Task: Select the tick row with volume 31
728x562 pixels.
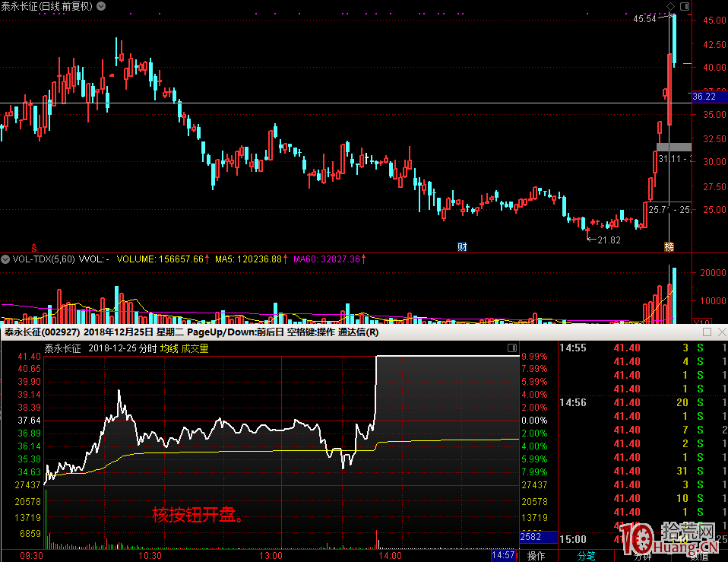Action: 643,471
